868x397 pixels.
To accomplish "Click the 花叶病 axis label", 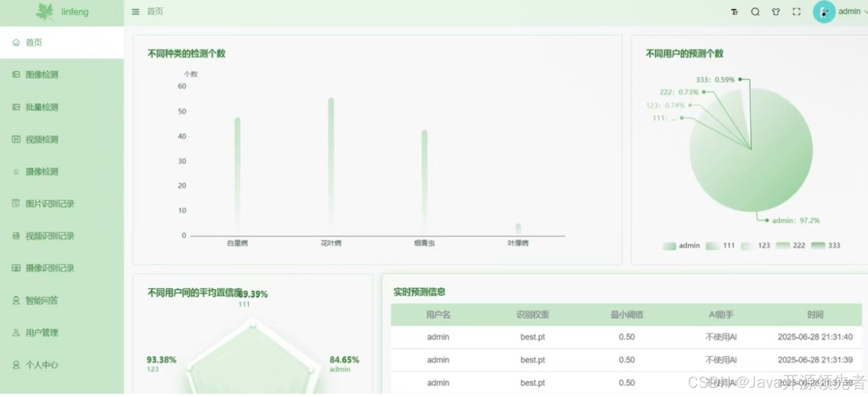I will pos(331,243).
